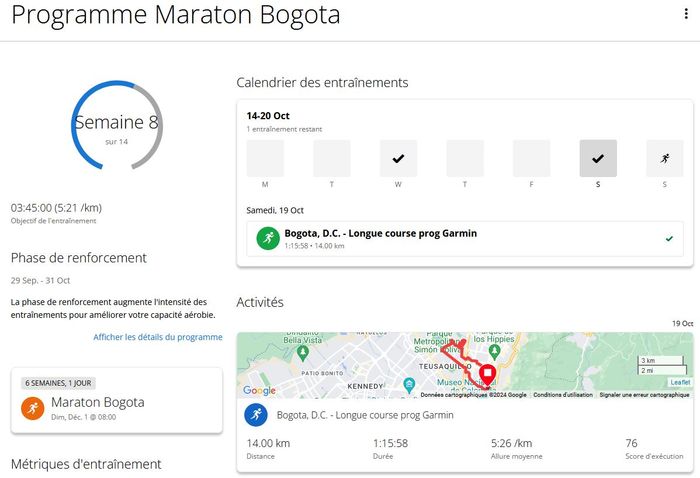Select the Friday calendar box
This screenshot has height=478, width=700.
(531, 158)
